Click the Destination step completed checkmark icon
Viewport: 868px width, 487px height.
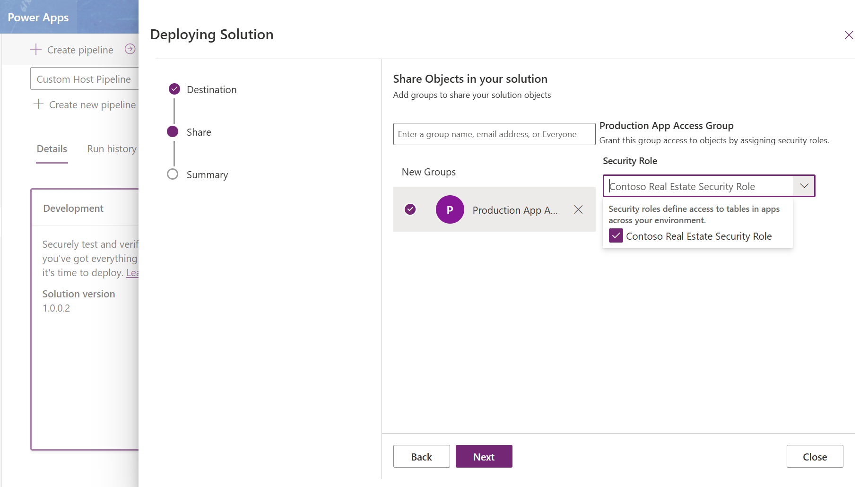(174, 89)
